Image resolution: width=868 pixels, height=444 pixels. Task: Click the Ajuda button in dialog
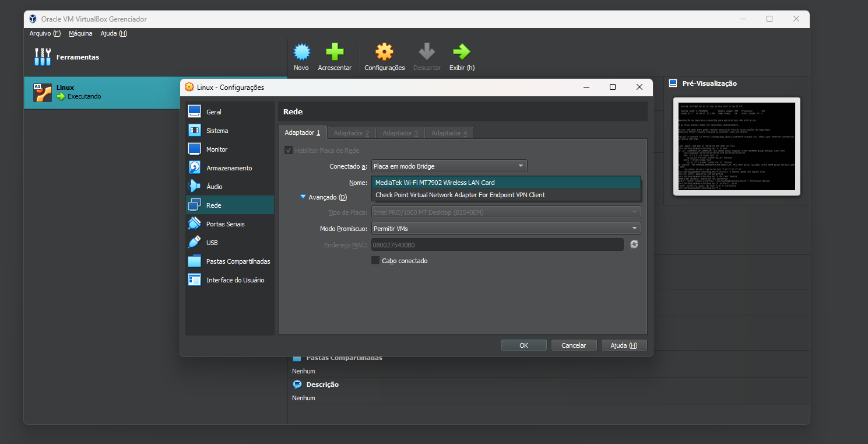pyautogui.click(x=624, y=345)
